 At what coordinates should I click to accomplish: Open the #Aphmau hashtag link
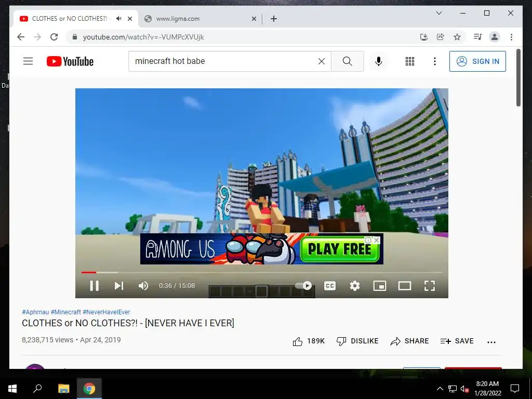pyautogui.click(x=35, y=312)
